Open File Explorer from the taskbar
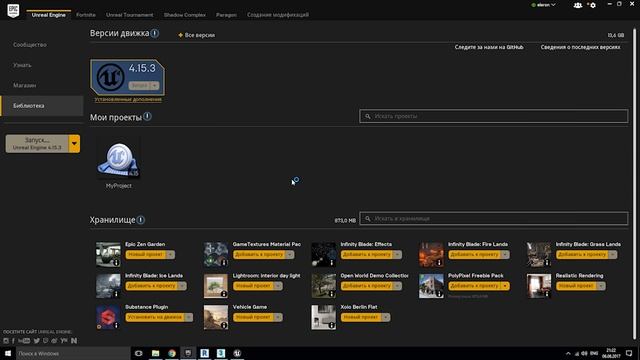640x360 pixels. [x=156, y=353]
